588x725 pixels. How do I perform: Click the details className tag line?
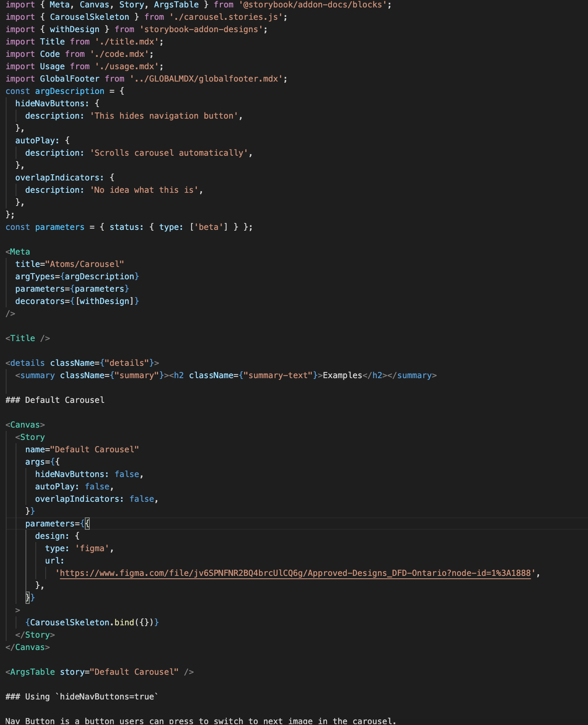pyautogui.click(x=82, y=363)
